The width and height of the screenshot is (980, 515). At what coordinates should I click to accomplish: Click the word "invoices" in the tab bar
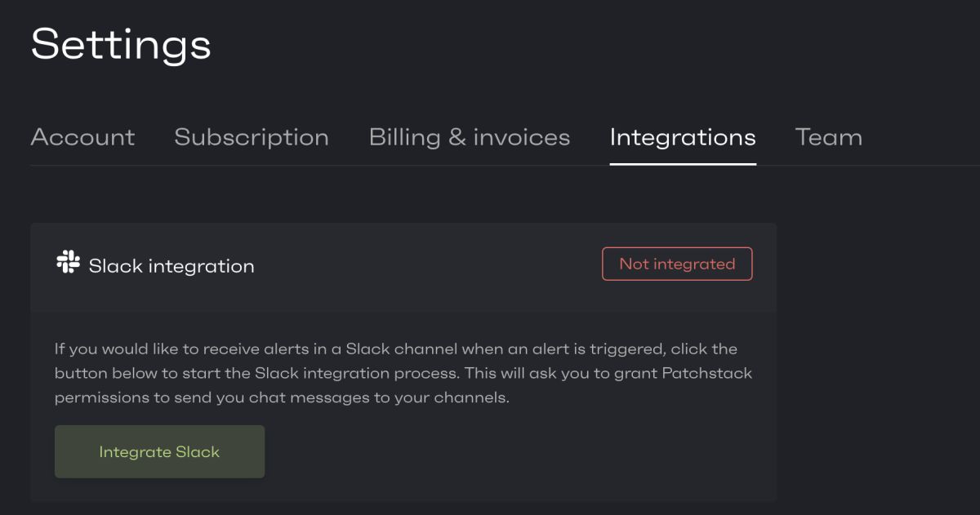pos(521,137)
